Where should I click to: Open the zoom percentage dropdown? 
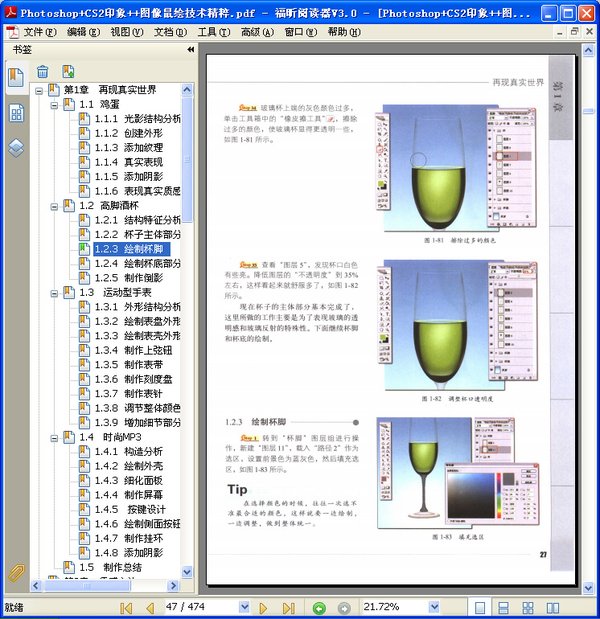point(434,607)
